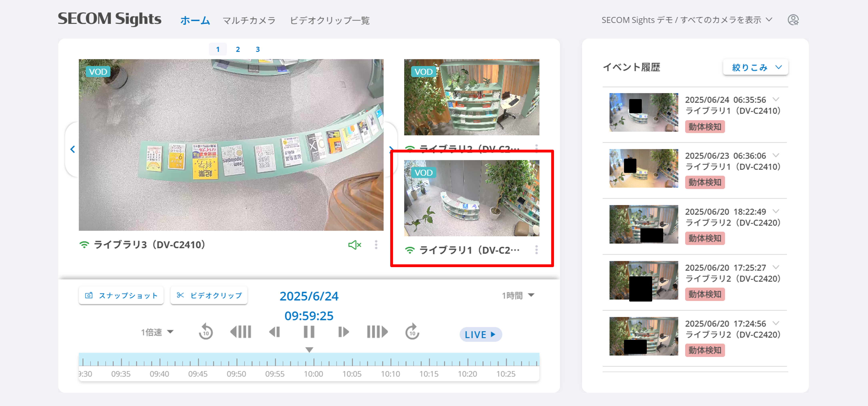Expand event 2025/06/20 18:22:49
The width and height of the screenshot is (868, 406).
tap(776, 211)
